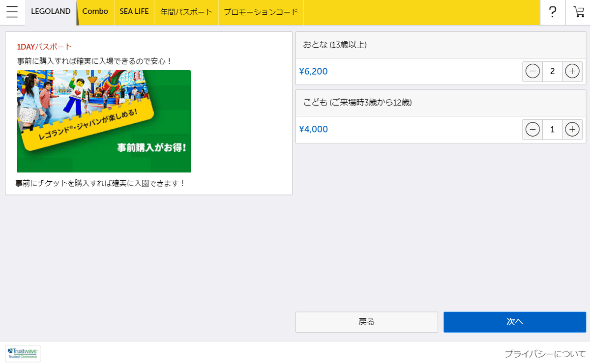Select the 年間パスポート tab

click(x=186, y=12)
